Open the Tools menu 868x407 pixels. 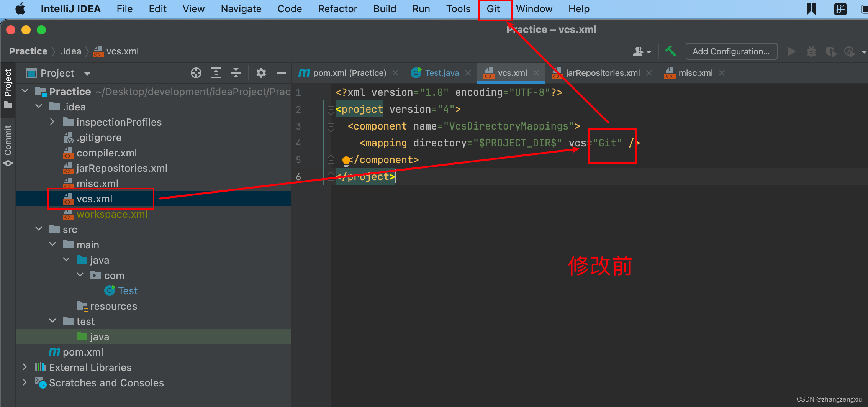(458, 9)
